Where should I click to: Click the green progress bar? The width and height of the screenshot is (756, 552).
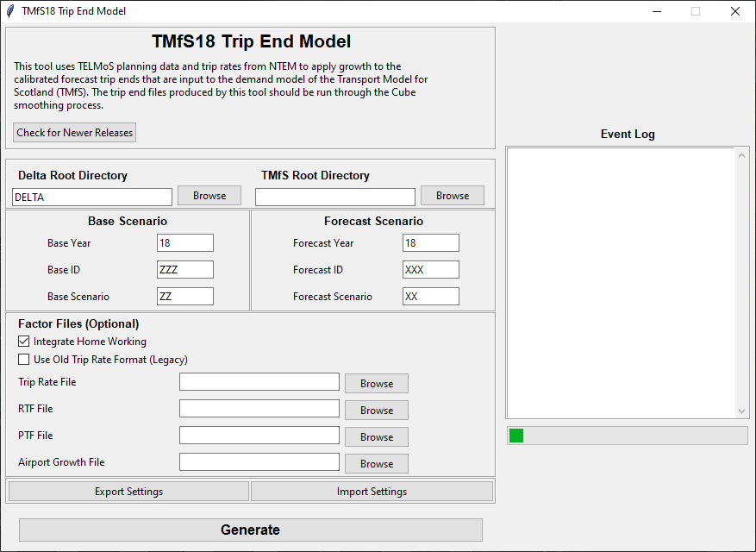(x=627, y=436)
